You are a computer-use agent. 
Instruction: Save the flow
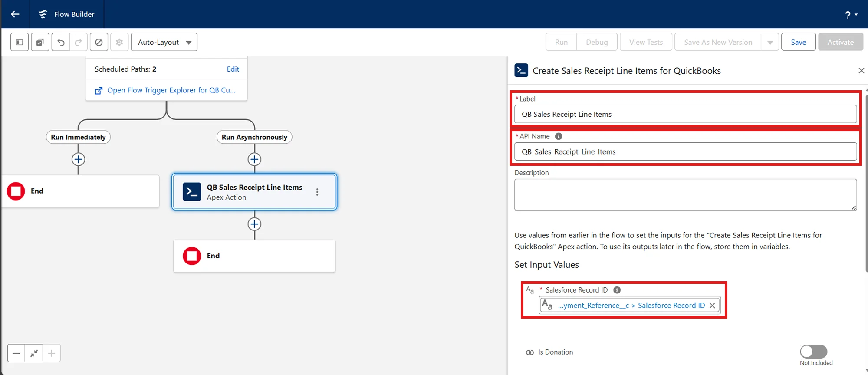[x=798, y=42]
